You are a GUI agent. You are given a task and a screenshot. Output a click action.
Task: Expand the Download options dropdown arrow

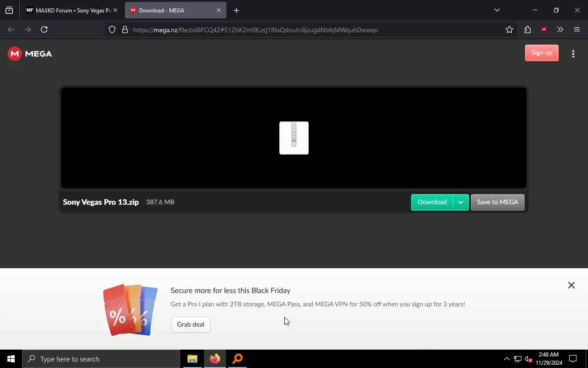461,202
